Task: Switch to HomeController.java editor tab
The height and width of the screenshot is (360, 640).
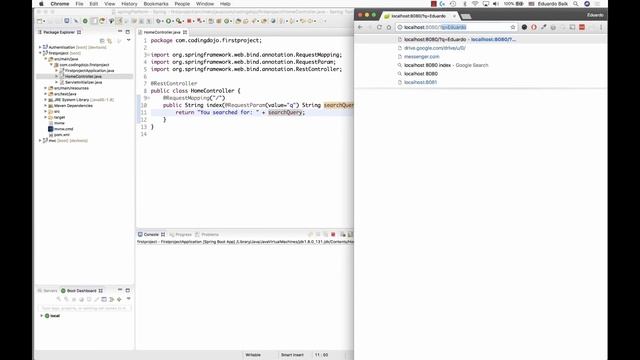Action: 162,32
